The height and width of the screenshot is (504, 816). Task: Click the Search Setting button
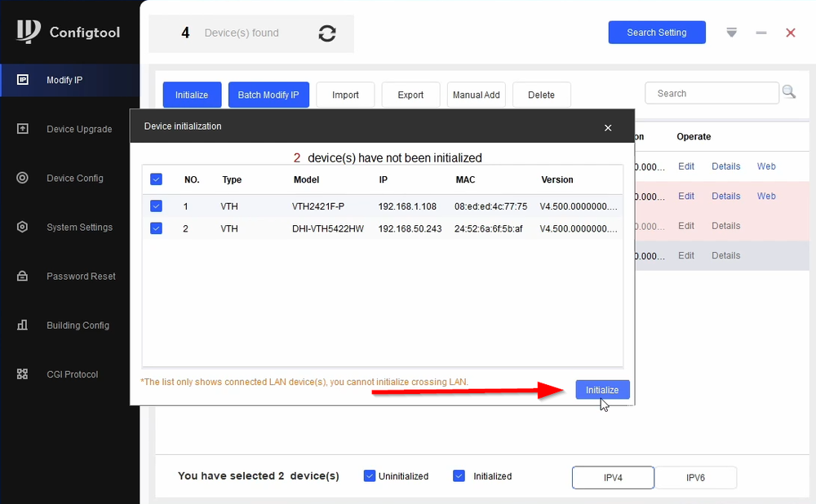(x=657, y=32)
